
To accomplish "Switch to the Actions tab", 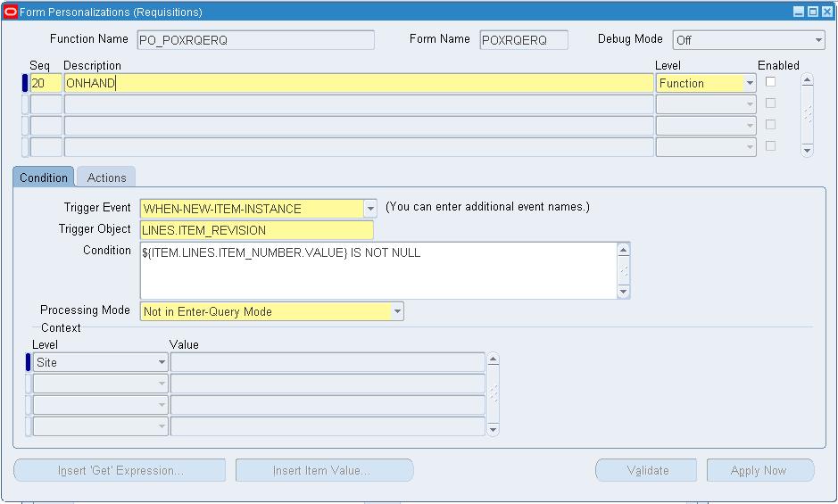I will point(106,178).
